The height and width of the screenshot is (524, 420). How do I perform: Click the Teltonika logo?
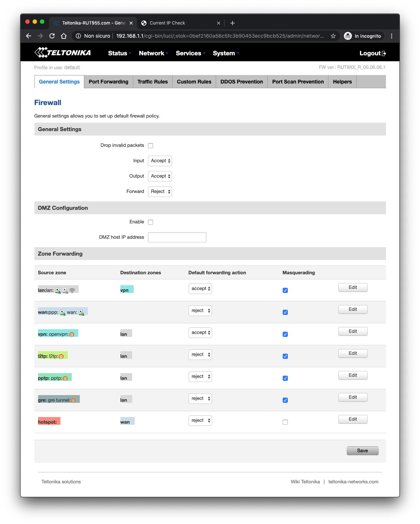click(63, 53)
